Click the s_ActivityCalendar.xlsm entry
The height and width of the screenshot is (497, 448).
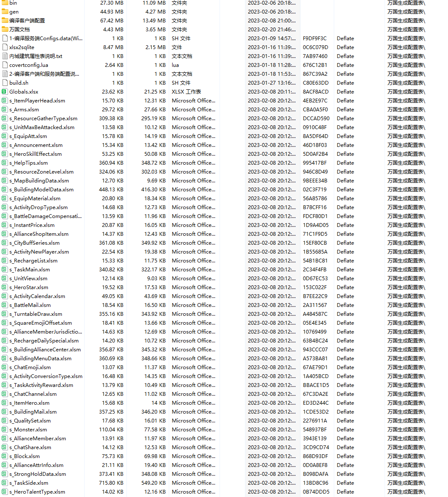click(37, 296)
